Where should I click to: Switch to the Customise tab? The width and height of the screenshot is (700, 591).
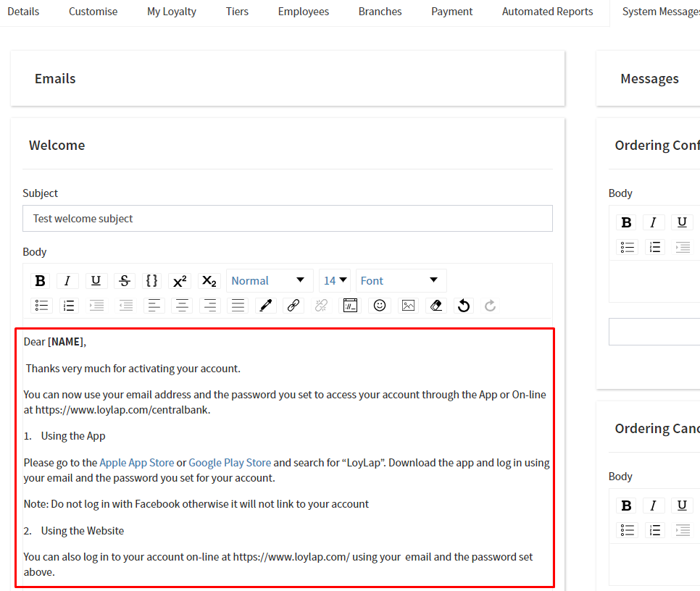coord(93,12)
